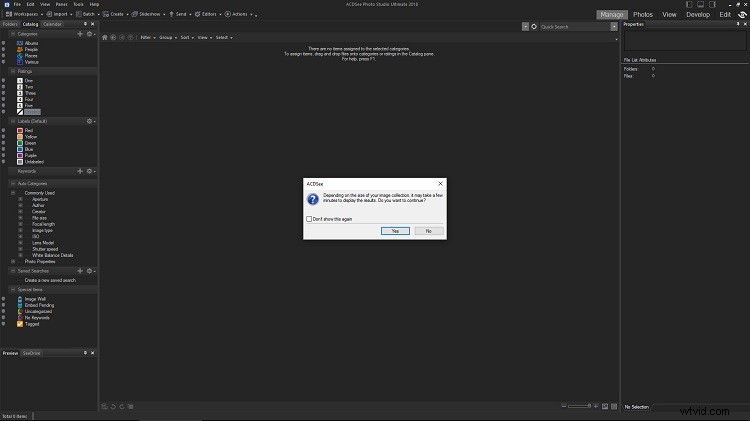This screenshot has height=421, width=750.
Task: Collapse the Ratings section
Action: (x=13, y=71)
